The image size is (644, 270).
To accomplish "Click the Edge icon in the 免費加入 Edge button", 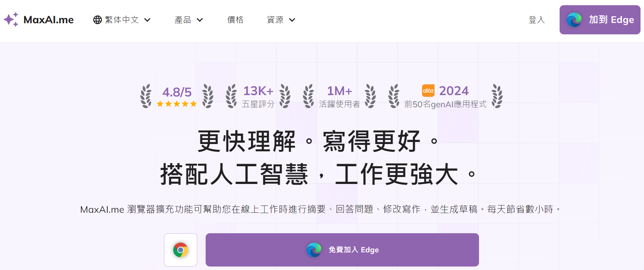I will (314, 250).
